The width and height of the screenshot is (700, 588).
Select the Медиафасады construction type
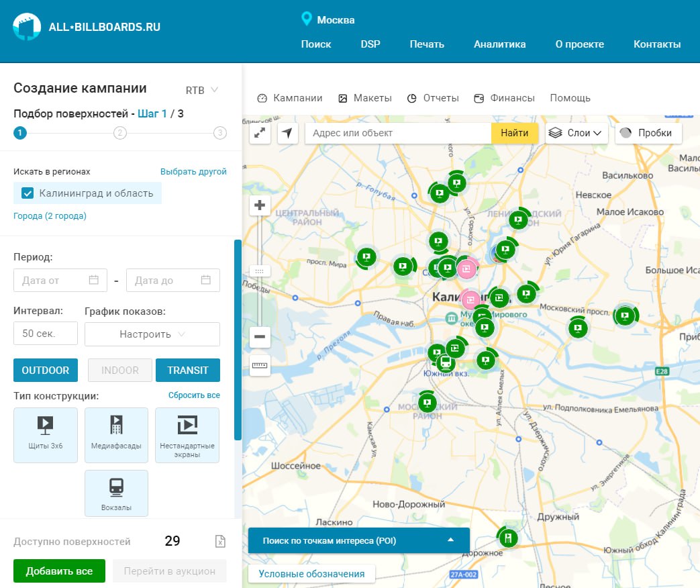pyautogui.click(x=116, y=435)
